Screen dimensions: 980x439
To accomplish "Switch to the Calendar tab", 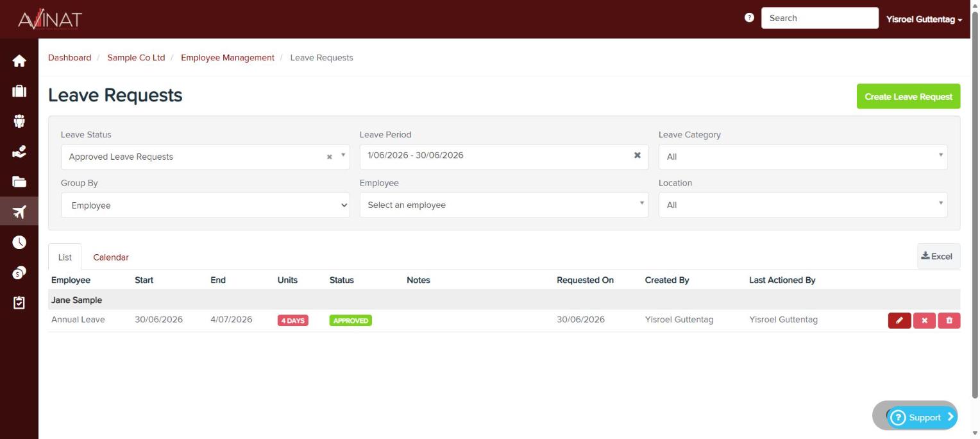I will click(111, 257).
